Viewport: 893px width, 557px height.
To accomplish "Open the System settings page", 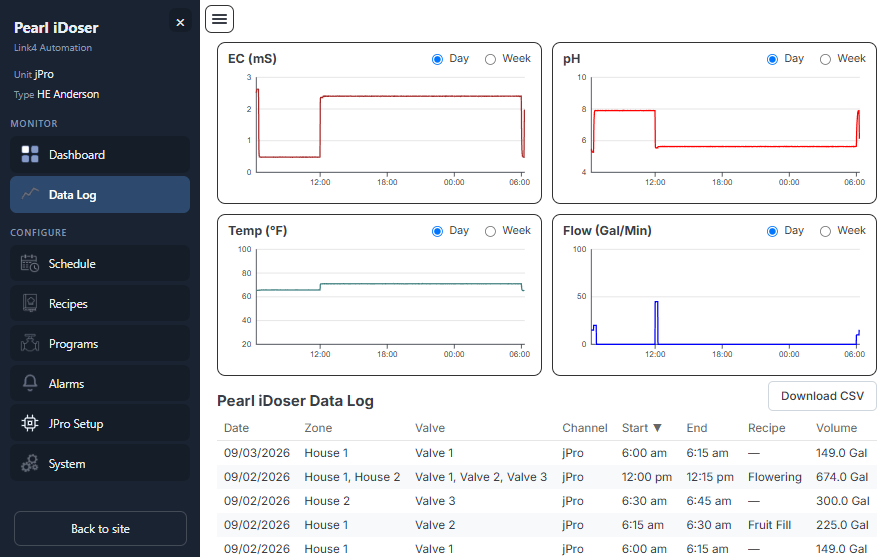I will point(100,463).
